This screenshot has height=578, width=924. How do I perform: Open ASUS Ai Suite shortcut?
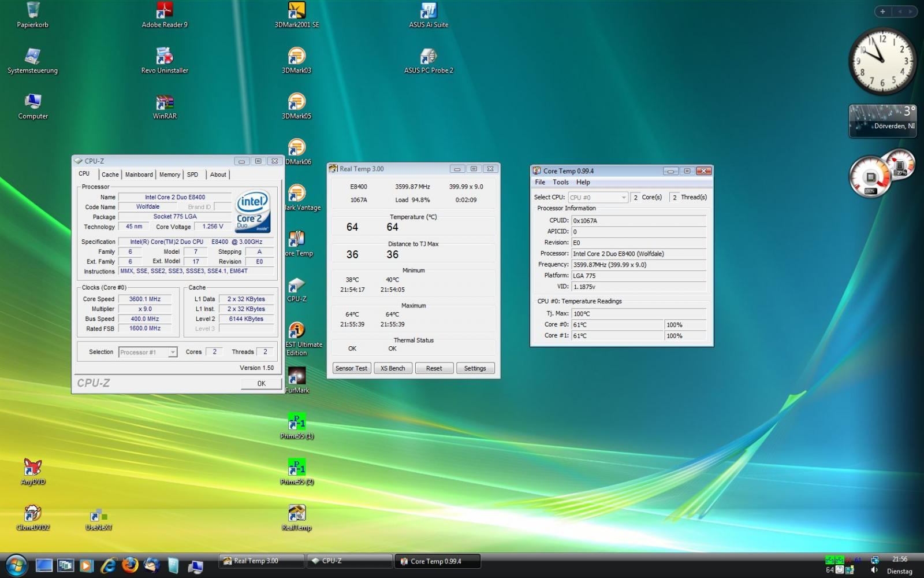tap(429, 15)
